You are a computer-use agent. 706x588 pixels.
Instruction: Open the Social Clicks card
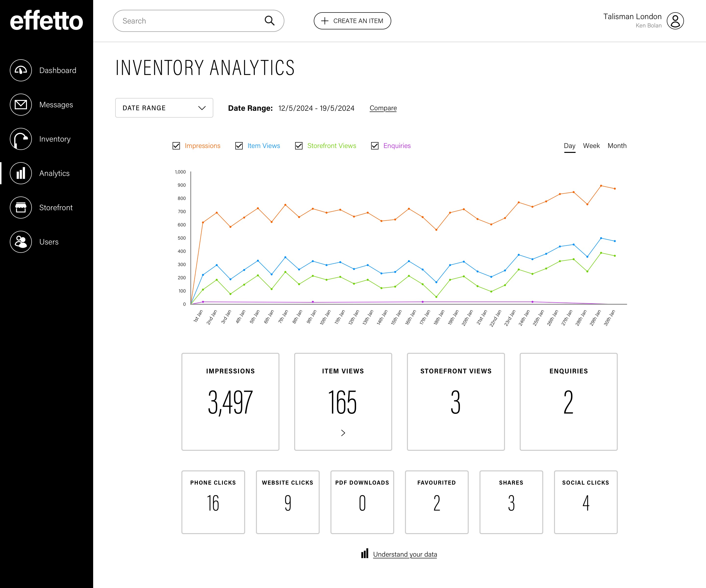tap(586, 502)
